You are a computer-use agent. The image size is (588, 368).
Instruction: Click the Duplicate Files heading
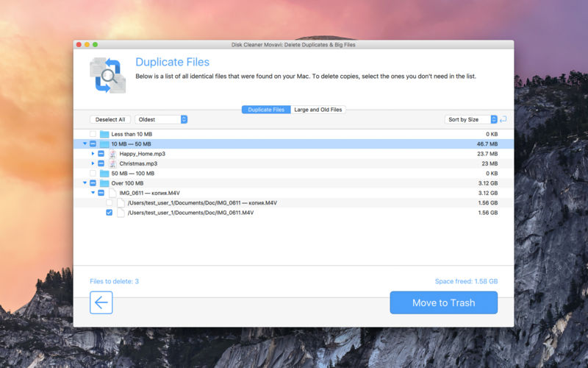173,62
